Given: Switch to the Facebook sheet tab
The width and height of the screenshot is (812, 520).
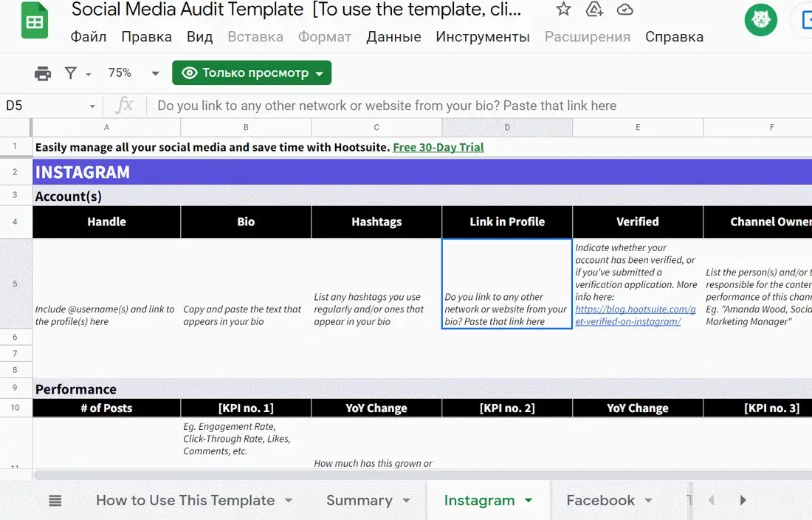Looking at the screenshot, I should [600, 500].
